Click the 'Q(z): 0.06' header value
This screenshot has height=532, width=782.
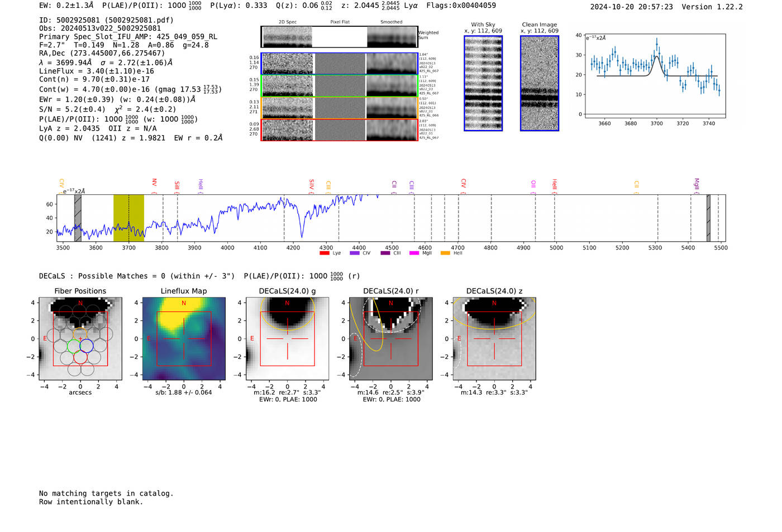click(x=305, y=6)
